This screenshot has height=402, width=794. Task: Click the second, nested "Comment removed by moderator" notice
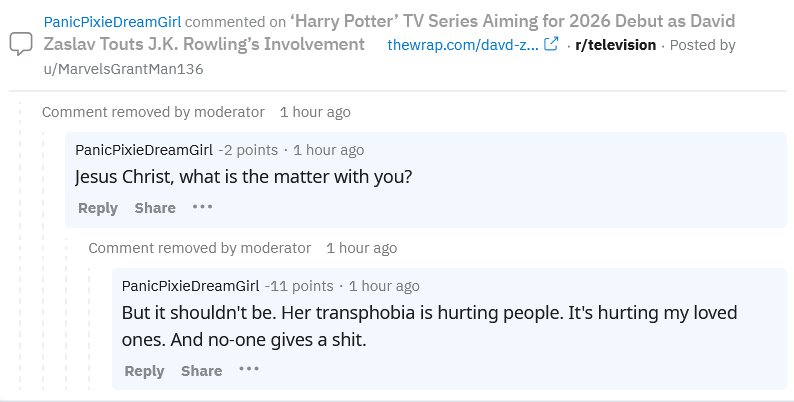click(x=199, y=247)
